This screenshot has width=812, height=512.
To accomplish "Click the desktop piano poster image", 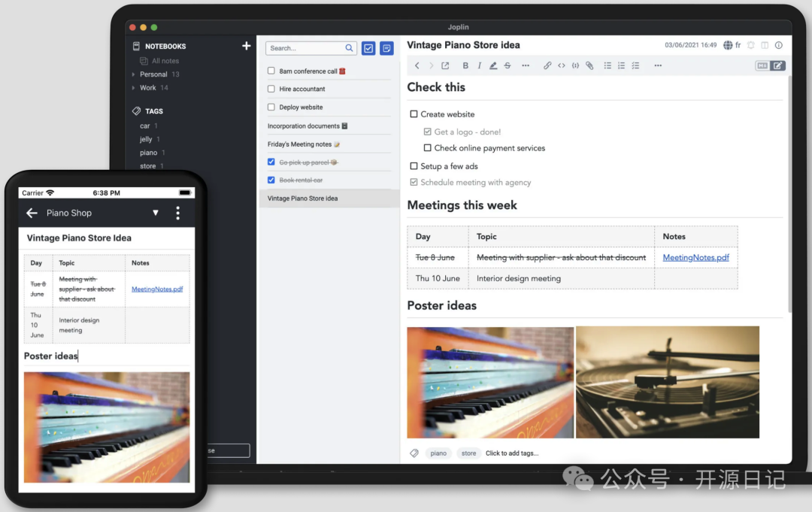I will pos(490,382).
